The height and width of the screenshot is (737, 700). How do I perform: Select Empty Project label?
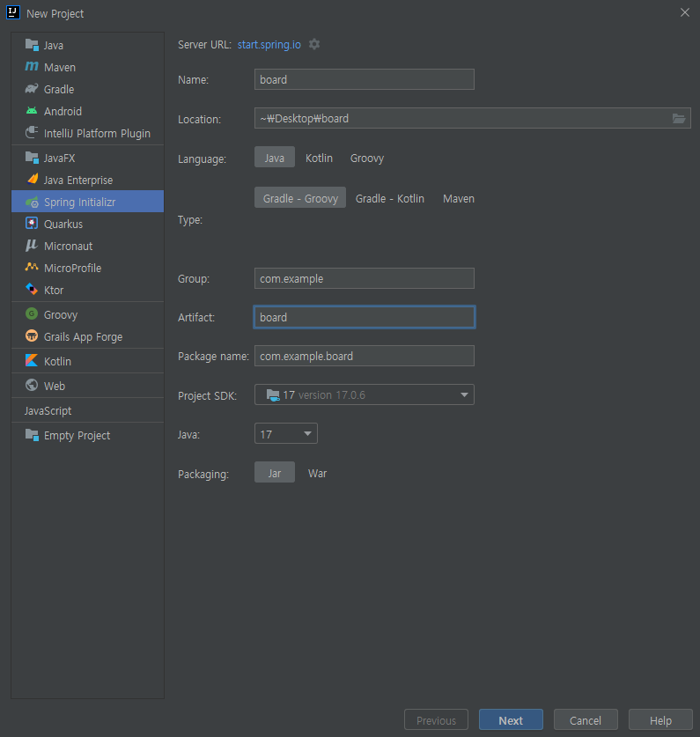click(77, 436)
